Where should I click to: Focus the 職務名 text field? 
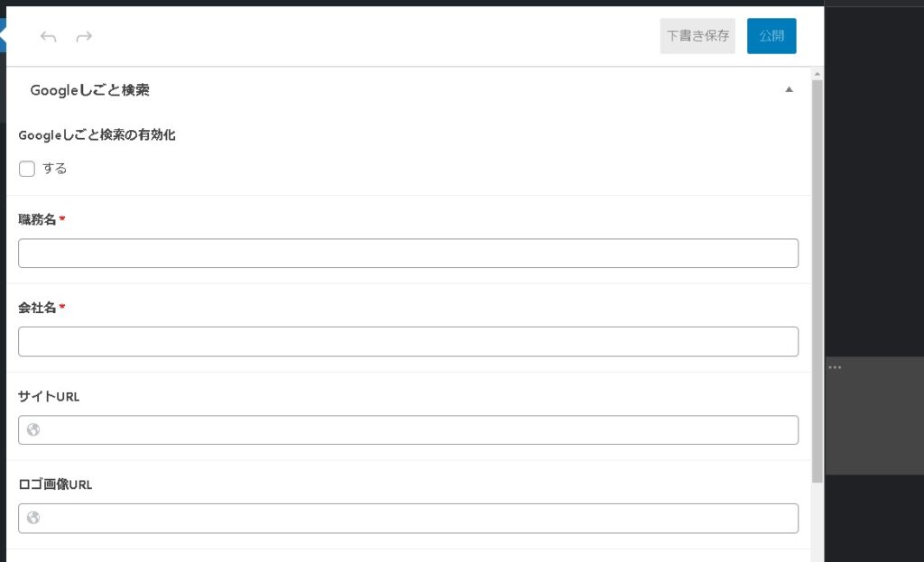408,253
